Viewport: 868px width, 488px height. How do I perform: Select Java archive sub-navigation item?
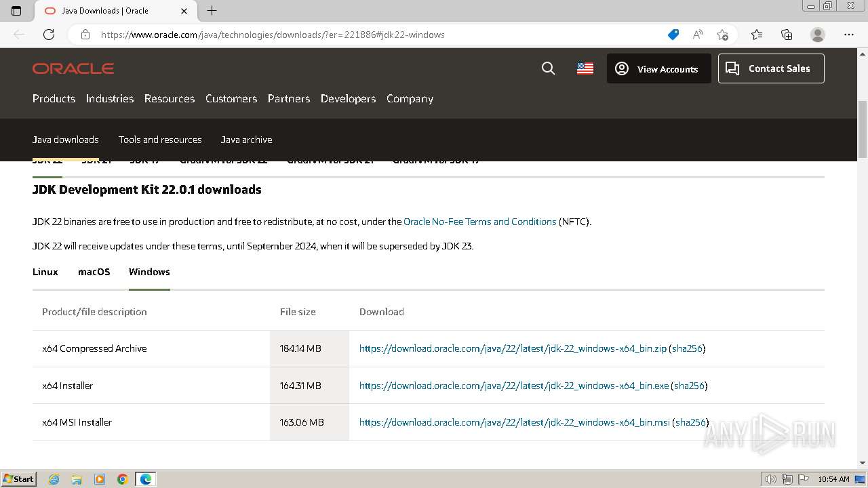pos(246,140)
